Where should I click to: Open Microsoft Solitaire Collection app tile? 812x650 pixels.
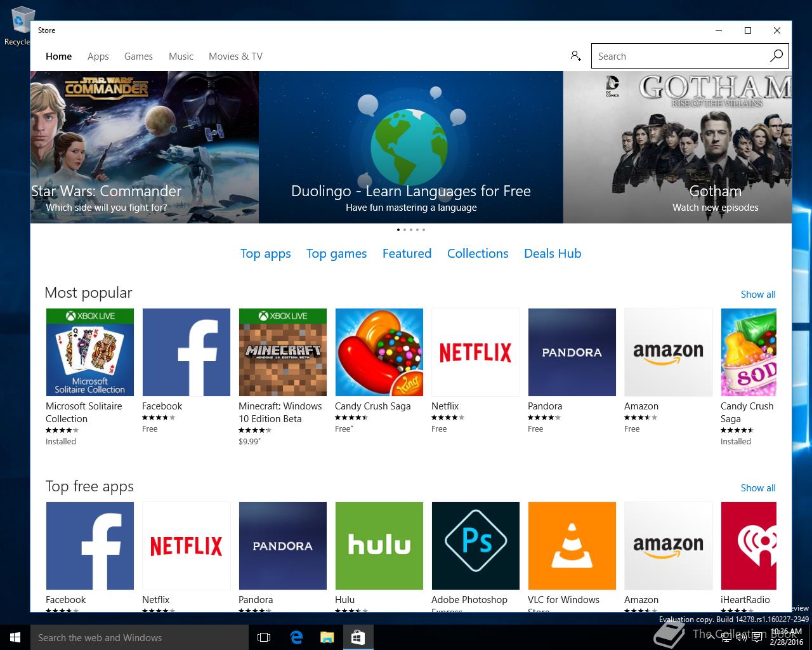coord(90,352)
